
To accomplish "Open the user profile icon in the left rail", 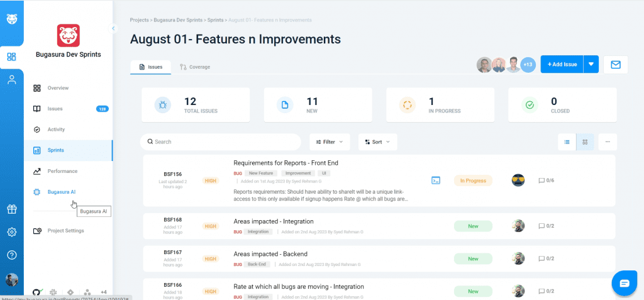I will click(x=11, y=80).
